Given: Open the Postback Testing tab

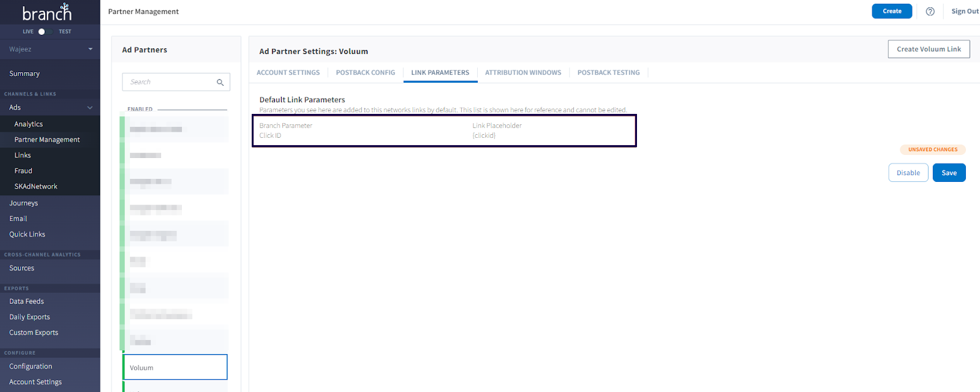Looking at the screenshot, I should pyautogui.click(x=608, y=73).
